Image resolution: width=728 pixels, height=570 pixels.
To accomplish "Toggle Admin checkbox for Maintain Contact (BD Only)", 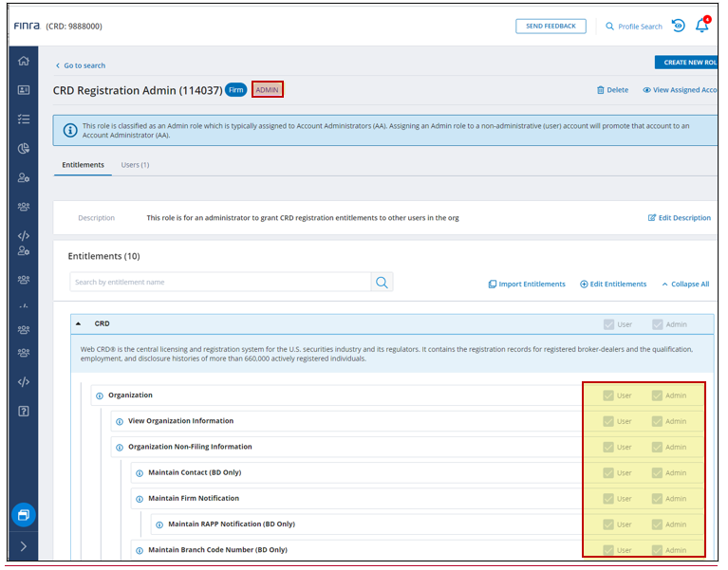I will (x=657, y=472).
